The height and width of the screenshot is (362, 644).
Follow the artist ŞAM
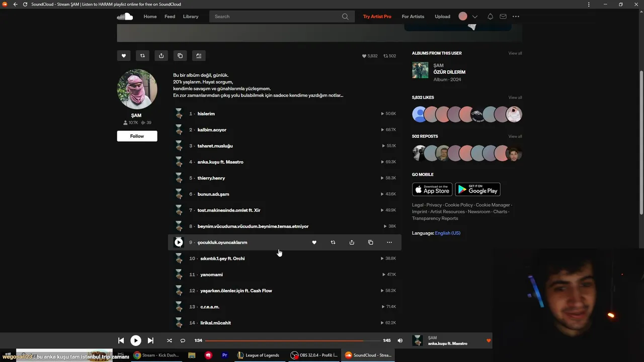137,136
